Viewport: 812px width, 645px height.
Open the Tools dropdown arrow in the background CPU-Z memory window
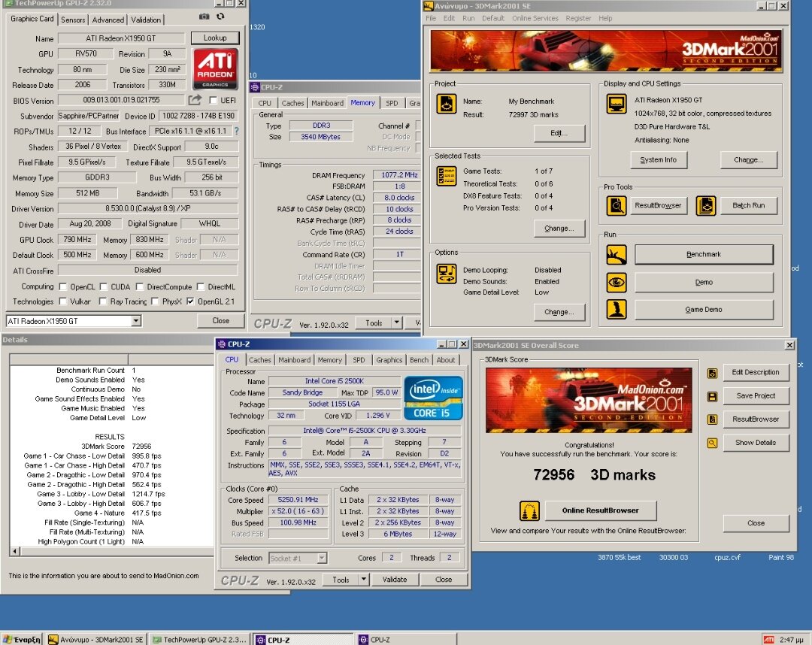pyautogui.click(x=397, y=322)
